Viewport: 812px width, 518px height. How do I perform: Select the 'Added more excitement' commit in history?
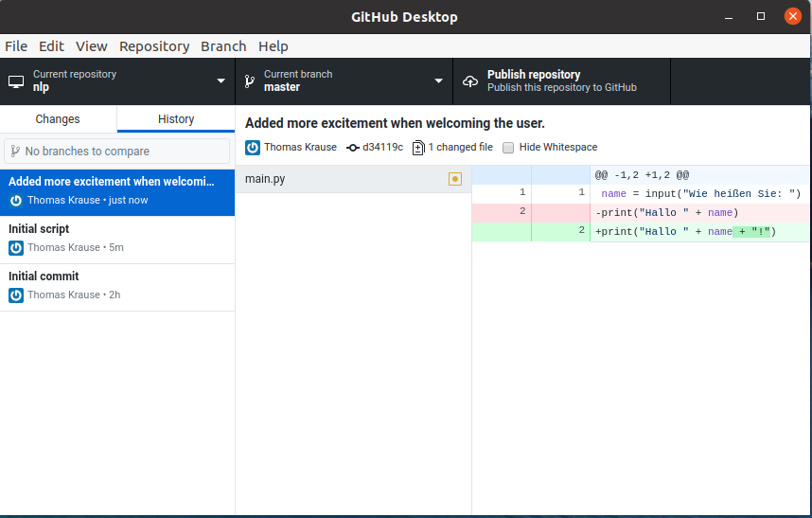point(117,192)
